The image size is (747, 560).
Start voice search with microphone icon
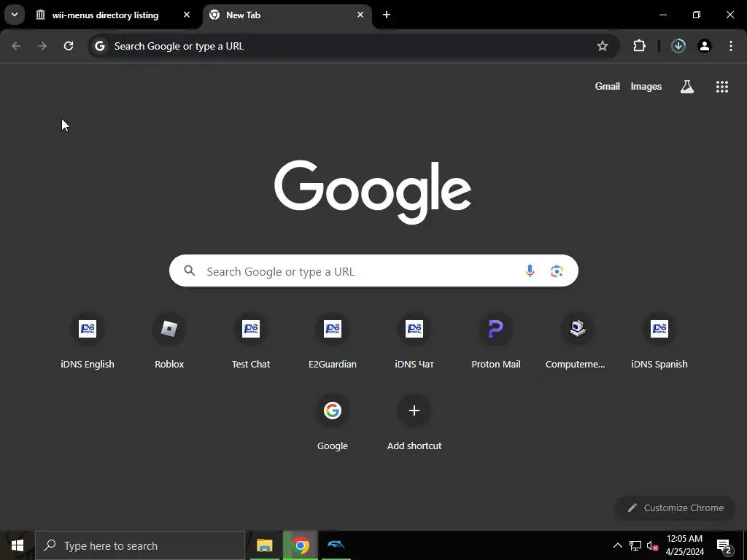coord(530,271)
